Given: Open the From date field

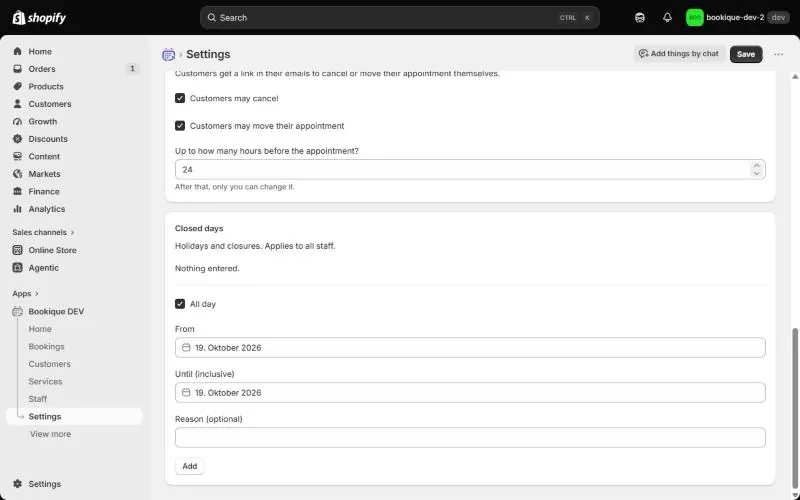Looking at the screenshot, I should (470, 347).
